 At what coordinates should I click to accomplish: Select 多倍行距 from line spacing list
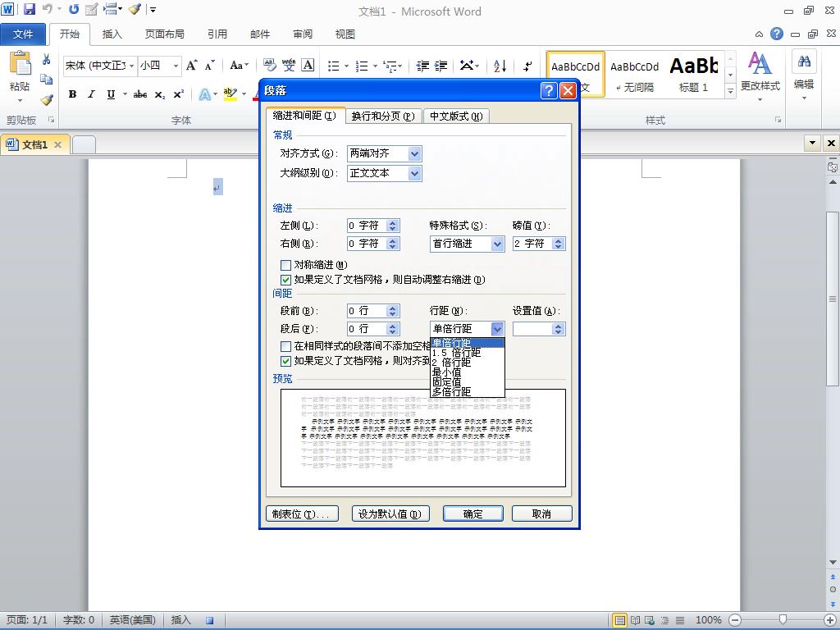click(x=467, y=391)
